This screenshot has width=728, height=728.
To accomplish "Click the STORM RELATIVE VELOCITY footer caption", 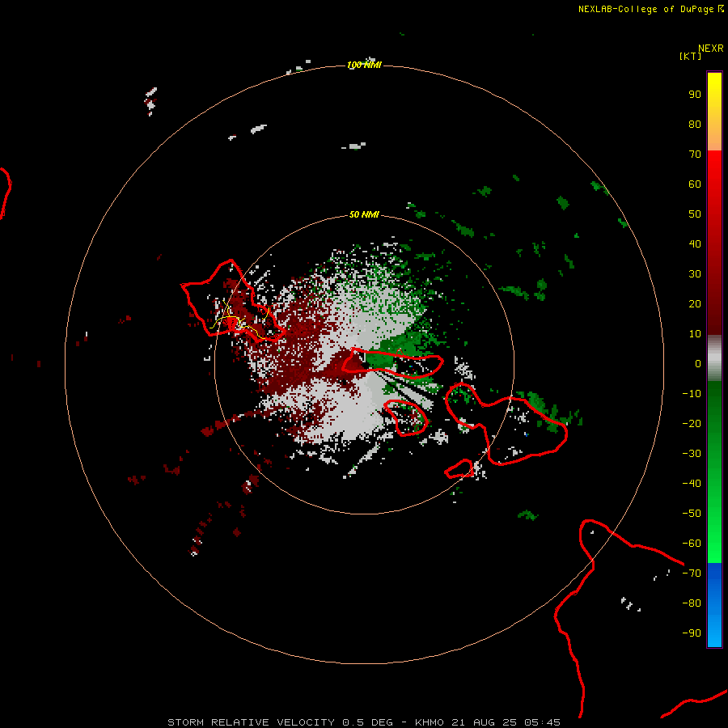I will [364, 722].
